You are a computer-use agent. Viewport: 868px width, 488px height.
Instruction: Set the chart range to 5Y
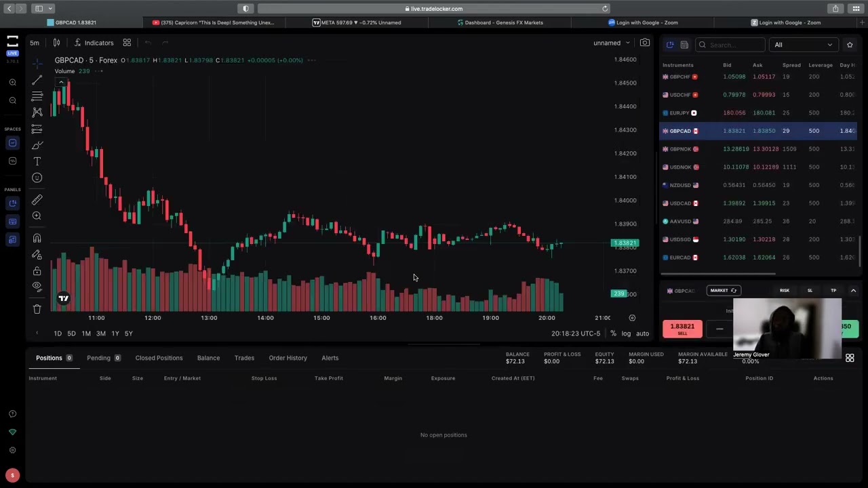click(129, 333)
